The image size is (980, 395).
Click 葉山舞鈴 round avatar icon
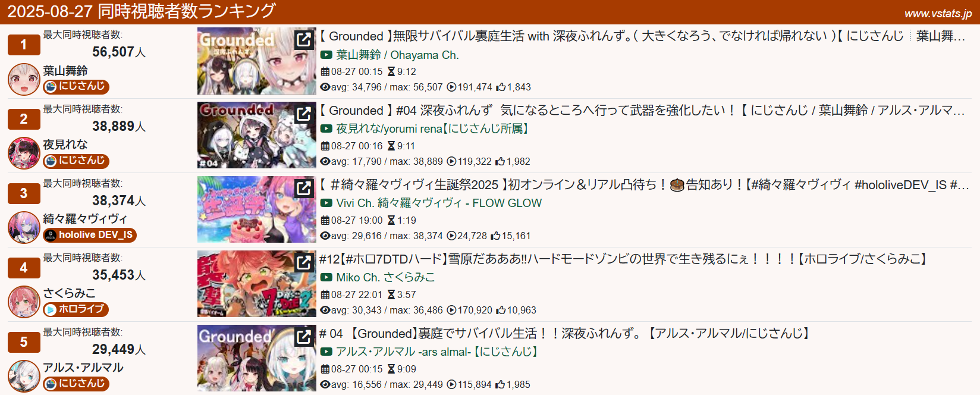tap(24, 79)
